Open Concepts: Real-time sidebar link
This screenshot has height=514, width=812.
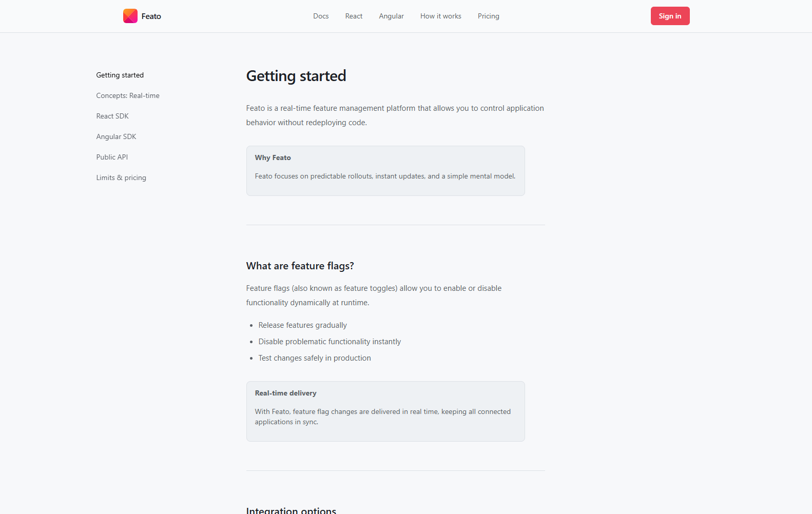pyautogui.click(x=128, y=95)
